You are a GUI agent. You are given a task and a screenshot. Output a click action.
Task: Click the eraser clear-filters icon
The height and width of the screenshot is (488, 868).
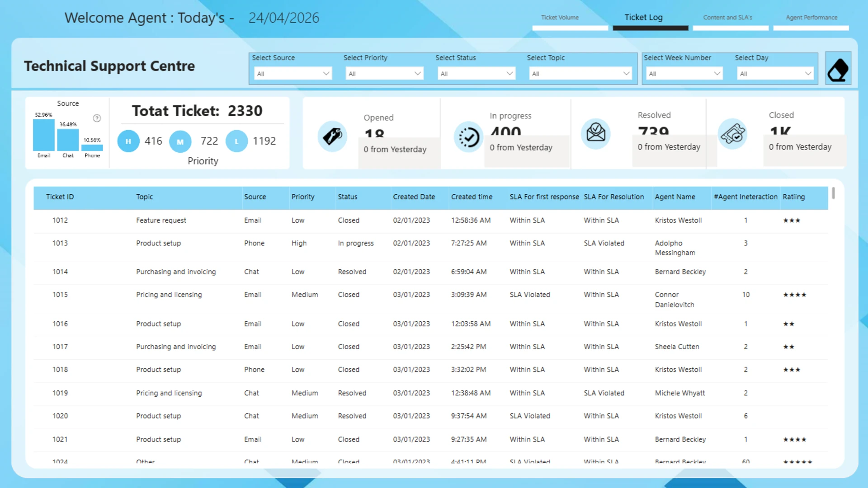pyautogui.click(x=838, y=69)
